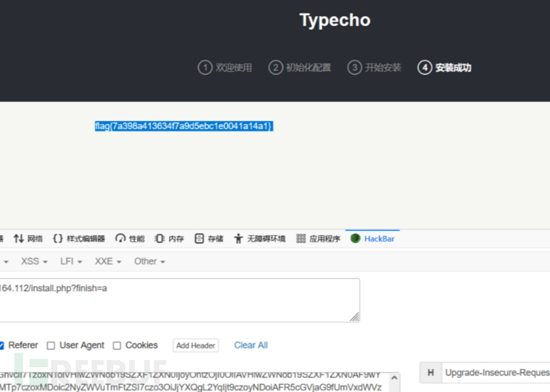Enable the User Agent checkbox
This screenshot has width=550, height=392.
[51, 345]
